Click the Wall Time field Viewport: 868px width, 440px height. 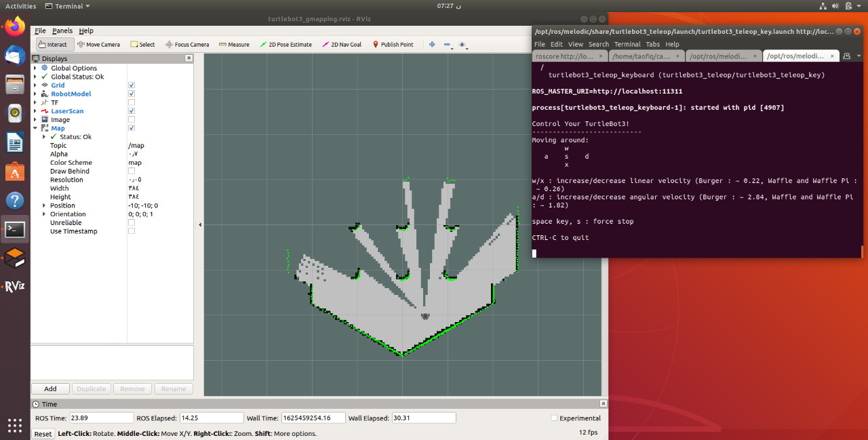coord(313,418)
